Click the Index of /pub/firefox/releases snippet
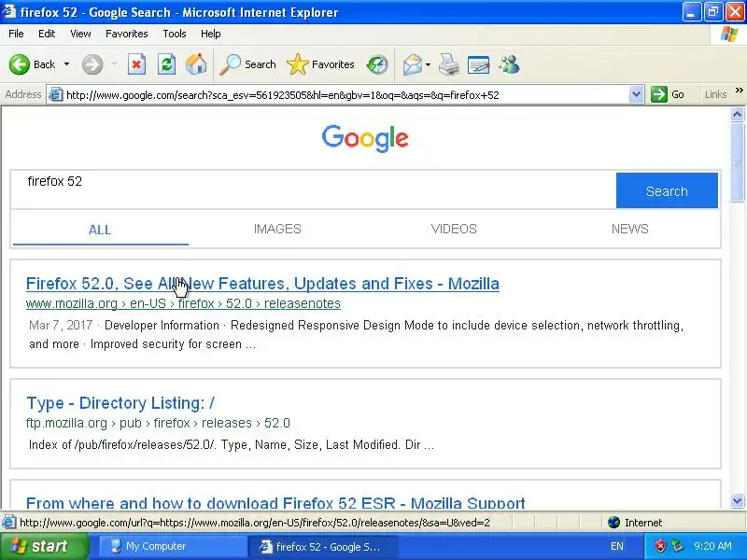The height and width of the screenshot is (560, 747). pos(231,445)
